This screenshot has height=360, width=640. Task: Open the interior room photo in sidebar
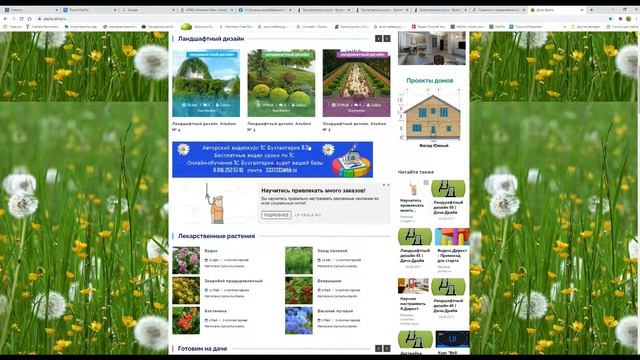click(x=432, y=48)
